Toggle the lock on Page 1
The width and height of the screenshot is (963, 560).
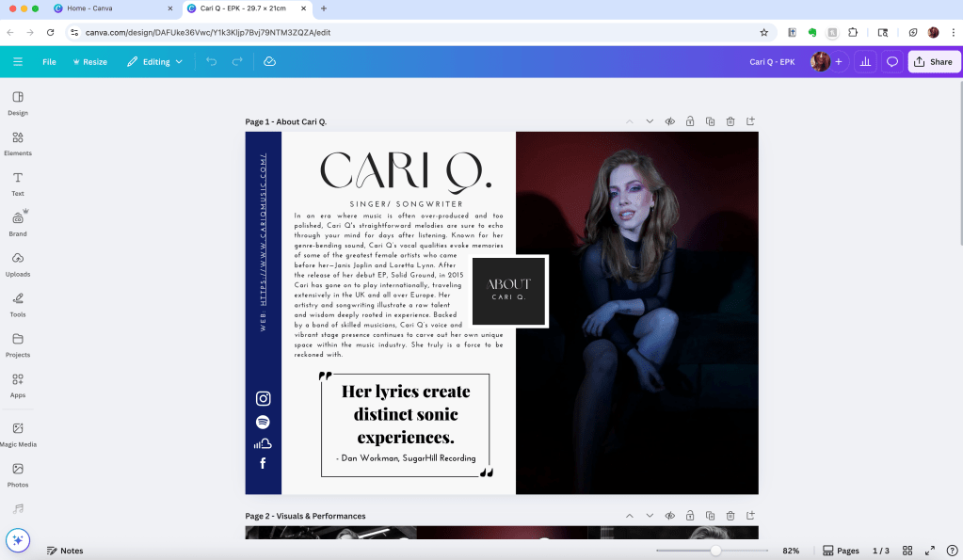(x=690, y=121)
